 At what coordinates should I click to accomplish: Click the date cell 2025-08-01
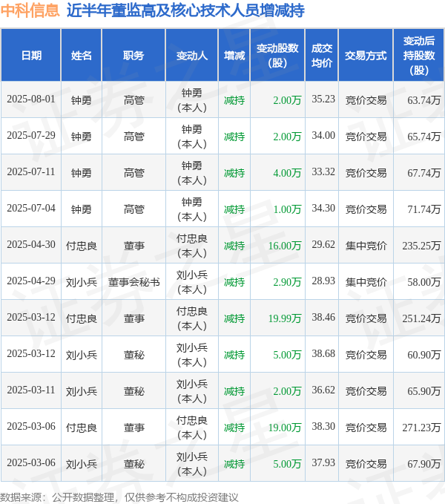coord(31,99)
